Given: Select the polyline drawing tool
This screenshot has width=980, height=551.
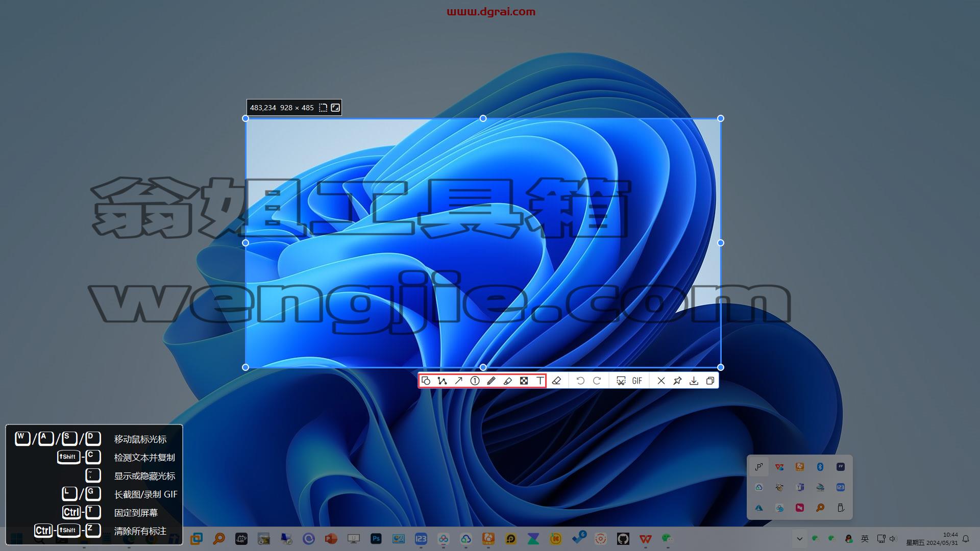Looking at the screenshot, I should point(442,381).
